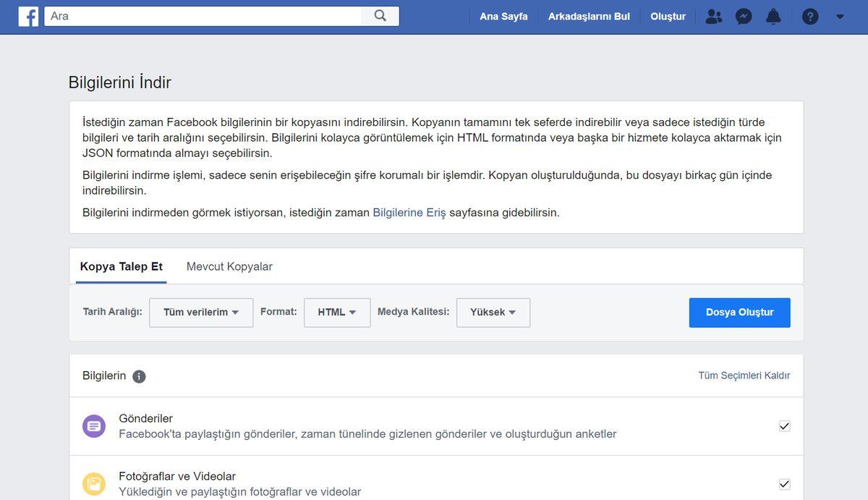Click the Fotoğraflar ve Videolar category icon
The image size is (868, 500).
[94, 483]
